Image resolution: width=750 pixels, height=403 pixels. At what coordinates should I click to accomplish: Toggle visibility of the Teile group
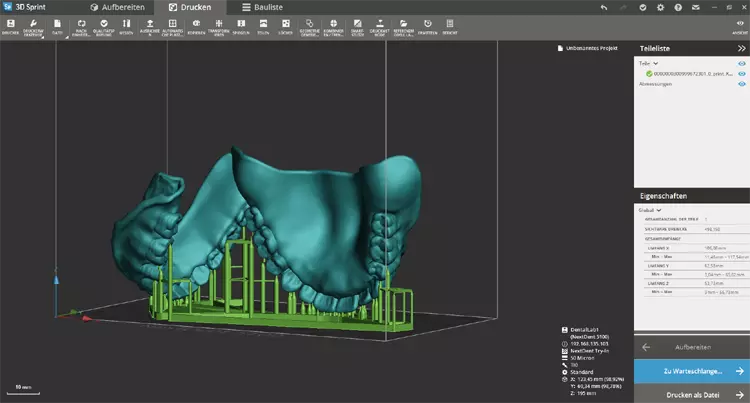[x=741, y=64]
